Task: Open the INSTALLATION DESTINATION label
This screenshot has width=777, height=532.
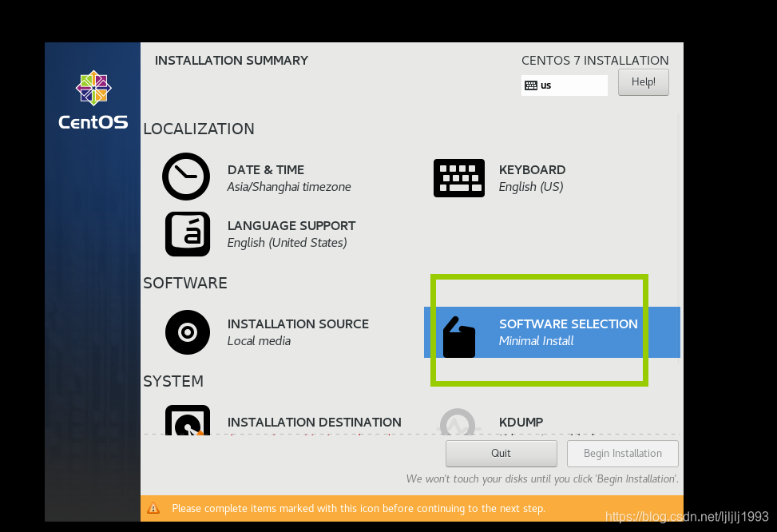Action: (x=314, y=422)
